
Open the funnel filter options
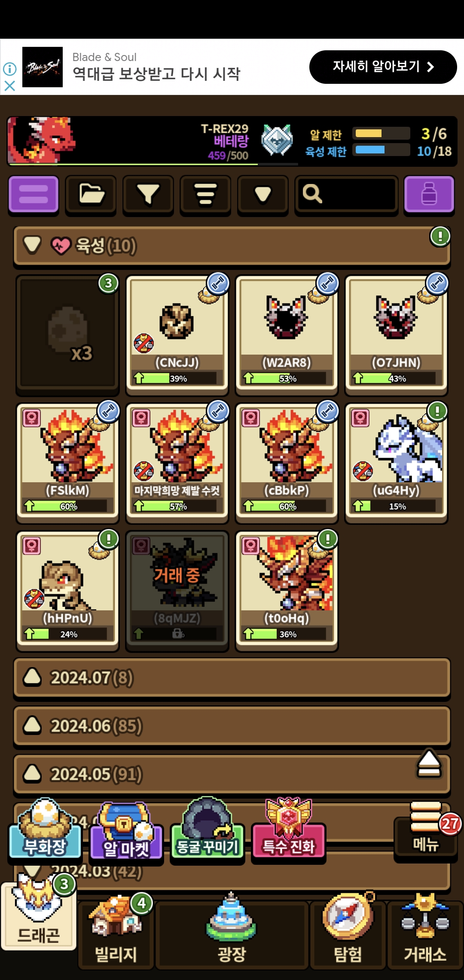pos(148,194)
